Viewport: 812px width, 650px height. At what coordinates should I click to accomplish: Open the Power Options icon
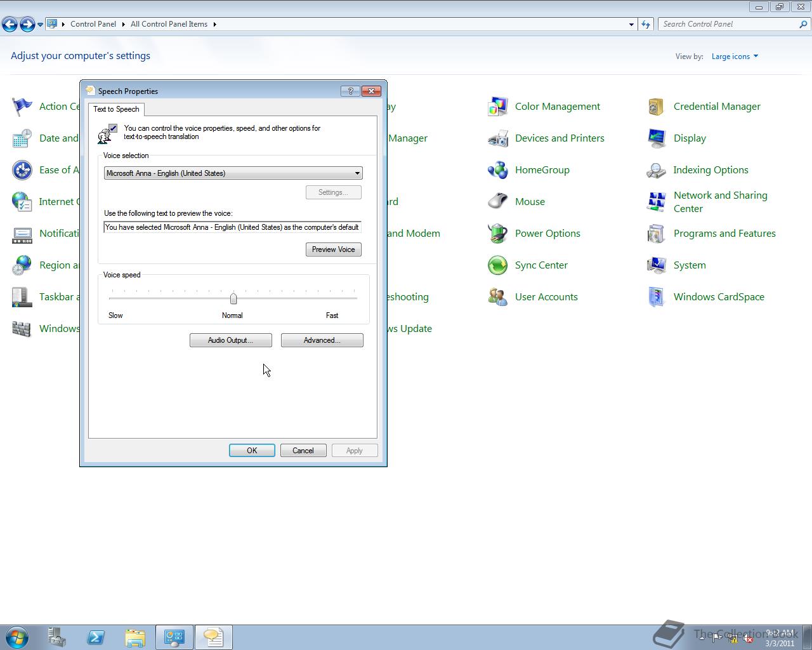tap(498, 234)
